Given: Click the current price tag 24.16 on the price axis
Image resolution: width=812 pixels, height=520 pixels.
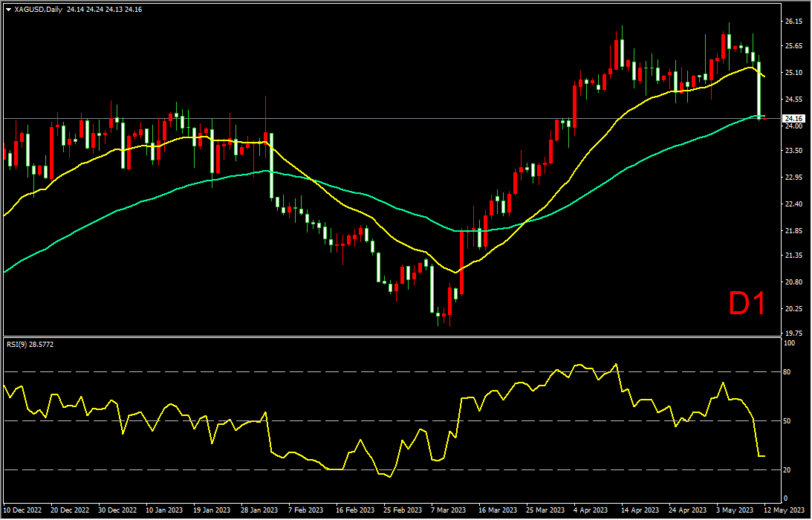Looking at the screenshot, I should point(793,118).
